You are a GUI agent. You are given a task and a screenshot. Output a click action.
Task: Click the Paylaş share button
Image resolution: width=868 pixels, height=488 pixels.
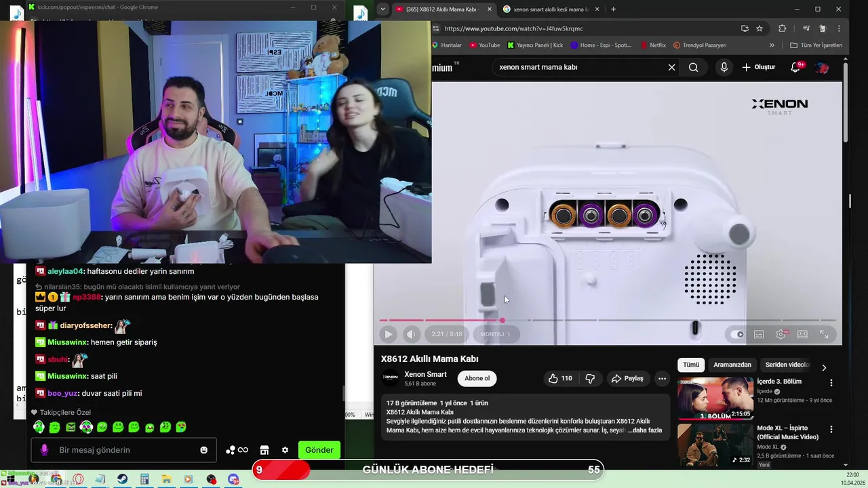point(627,378)
